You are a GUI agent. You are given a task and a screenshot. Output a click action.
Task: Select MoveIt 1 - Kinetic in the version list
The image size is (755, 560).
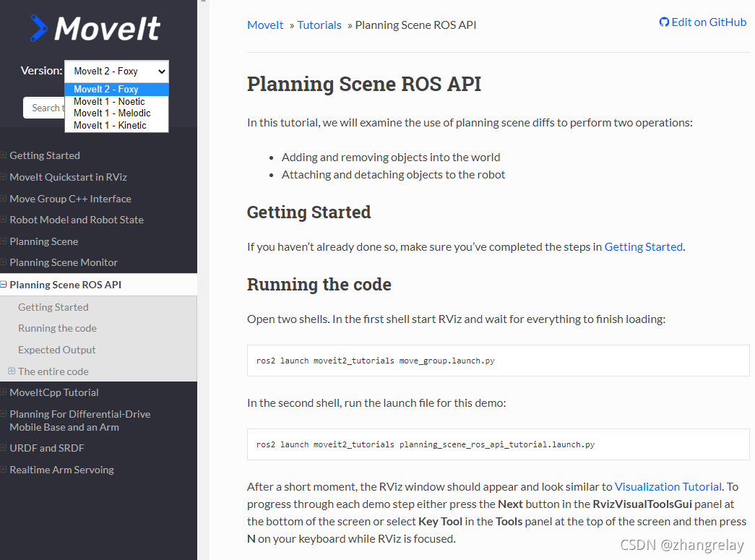[x=116, y=125]
